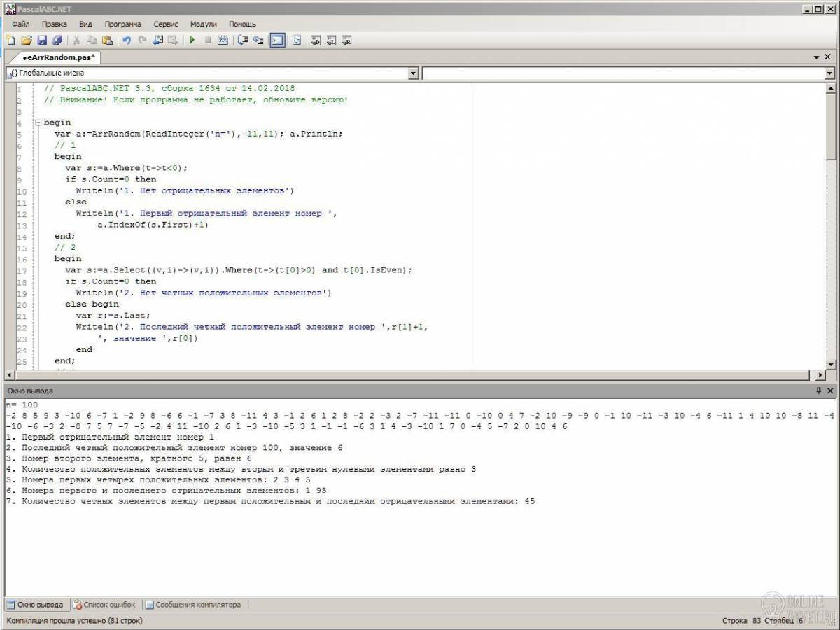Open the Программа menu
The height and width of the screenshot is (630, 840).
pyautogui.click(x=122, y=24)
